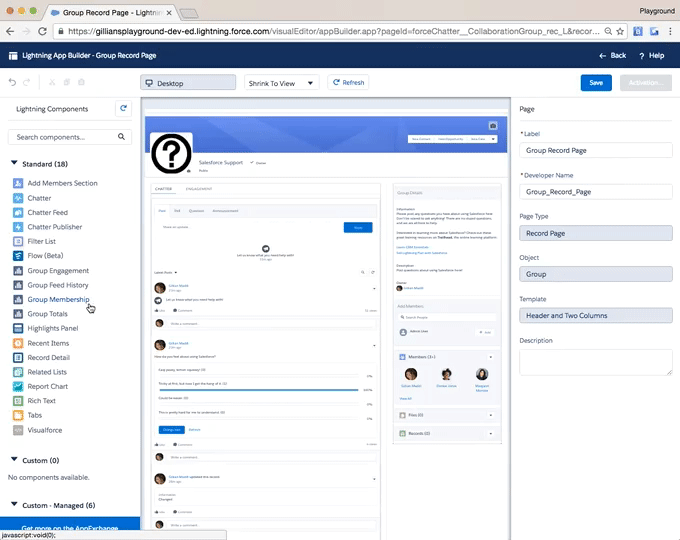The image size is (680, 540).
Task: Switch to the Engagement tab in preview
Action: [199, 189]
